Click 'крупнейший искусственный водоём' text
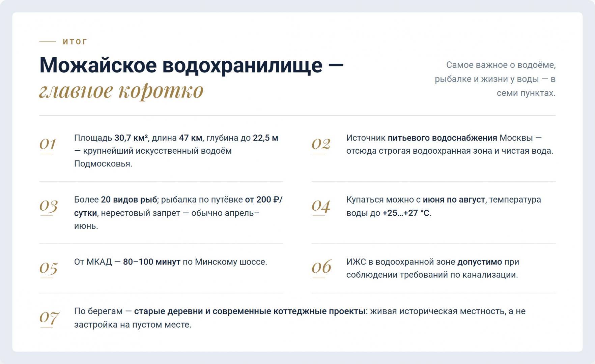Image resolution: width=595 pixels, height=364 pixels. [x=157, y=151]
